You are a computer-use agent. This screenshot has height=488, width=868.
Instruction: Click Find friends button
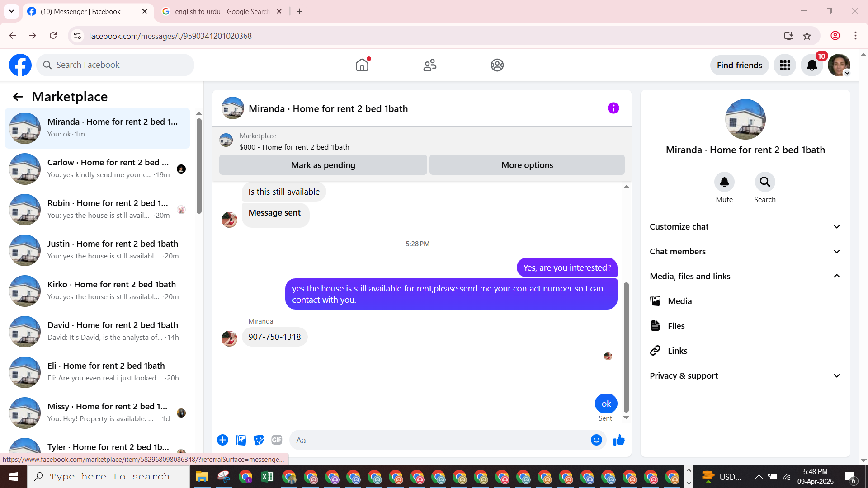click(739, 66)
